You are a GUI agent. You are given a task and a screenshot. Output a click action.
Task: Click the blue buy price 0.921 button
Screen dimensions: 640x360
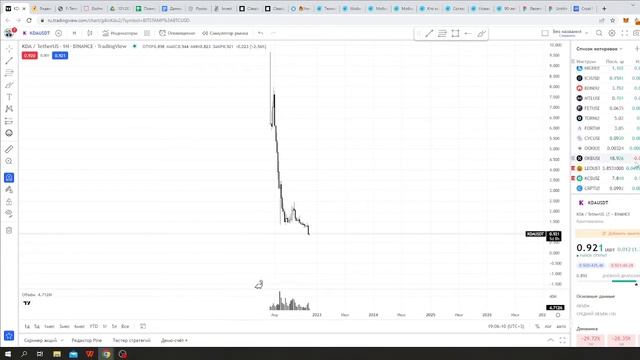pyautogui.click(x=60, y=56)
